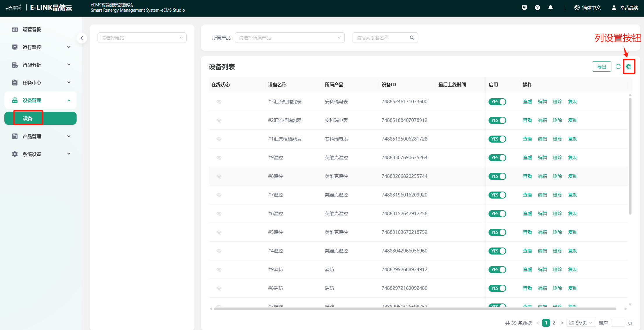Click the 导出 export button
The image size is (644, 330).
[601, 67]
